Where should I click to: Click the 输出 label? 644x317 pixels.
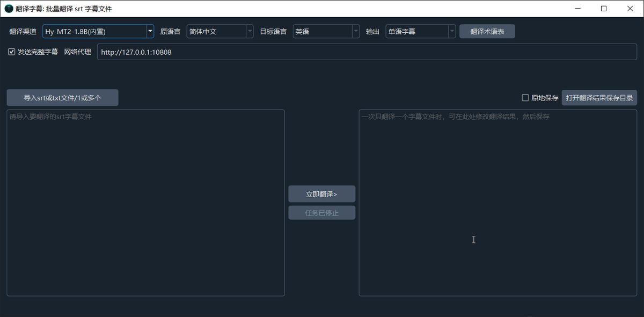pos(373,32)
